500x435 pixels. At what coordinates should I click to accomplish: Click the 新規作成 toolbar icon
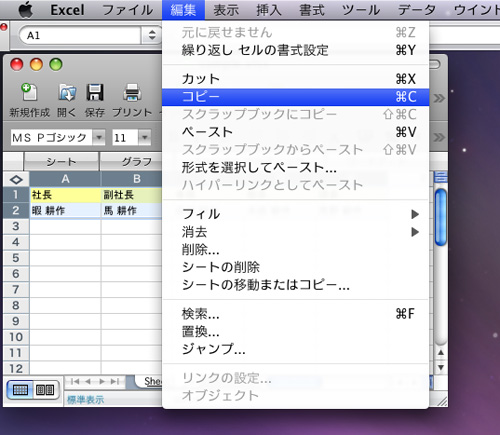[x=29, y=92]
